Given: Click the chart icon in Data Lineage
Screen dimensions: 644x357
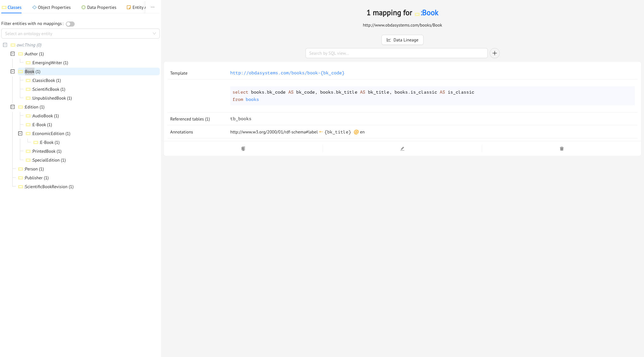Looking at the screenshot, I should [x=388, y=40].
